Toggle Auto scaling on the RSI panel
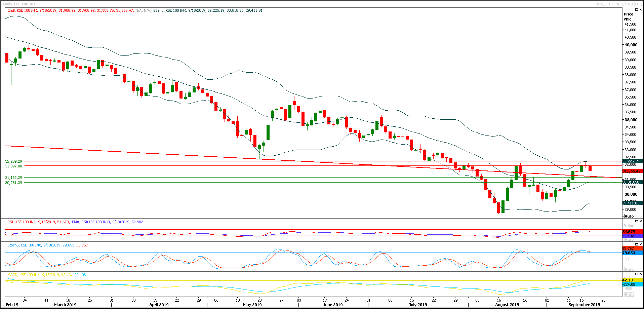644x309 pixels. point(629,239)
